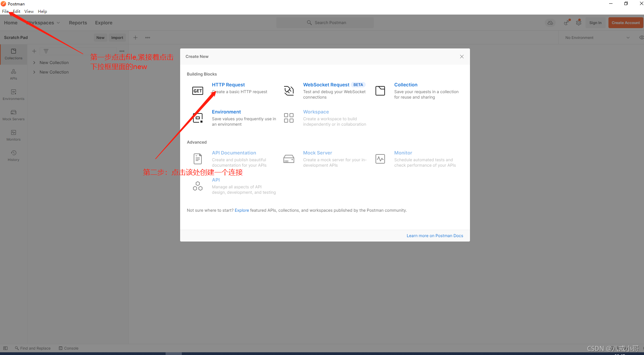
Task: Click the Import button
Action: point(117,38)
